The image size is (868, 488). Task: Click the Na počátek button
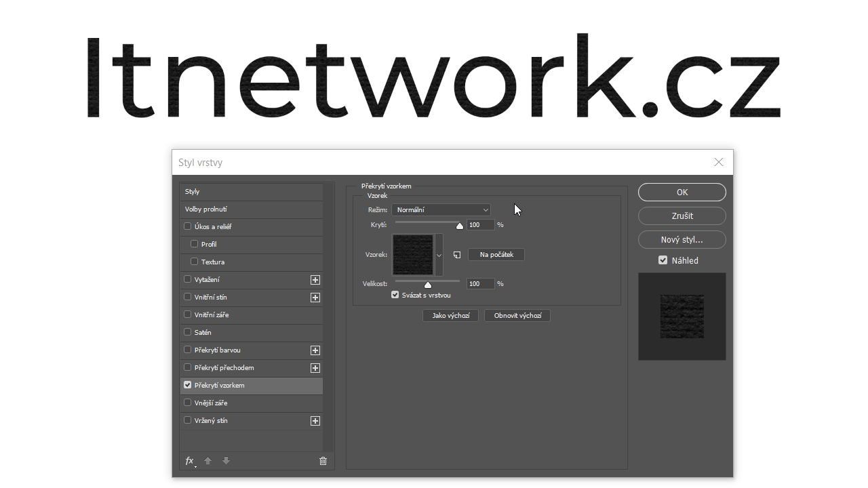496,255
